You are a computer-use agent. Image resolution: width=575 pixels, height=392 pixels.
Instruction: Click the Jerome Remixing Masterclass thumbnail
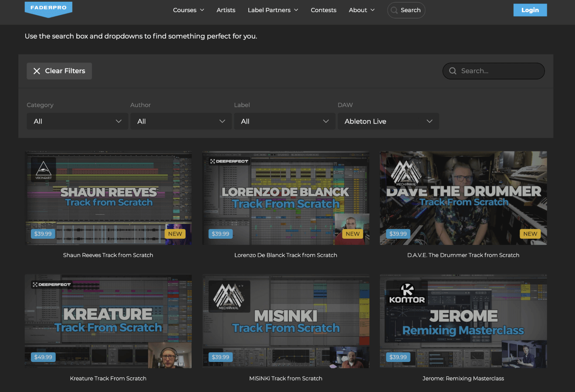463,321
